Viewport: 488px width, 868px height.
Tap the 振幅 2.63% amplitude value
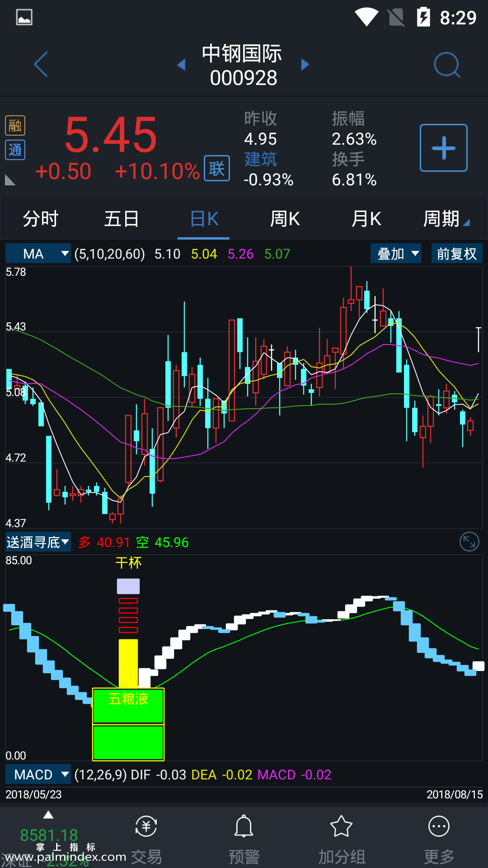(x=354, y=129)
